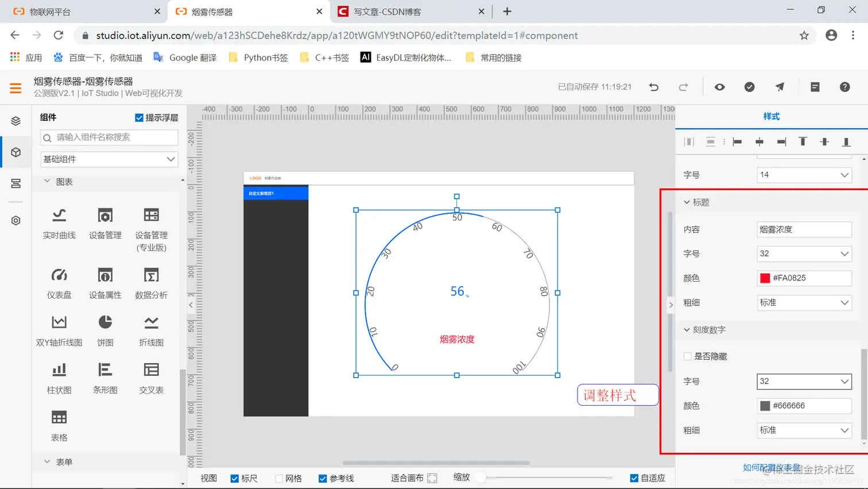Viewport: 868px width, 489px height.
Task: Open the hexagon settings icon in the sidebar
Action: pos(15,221)
